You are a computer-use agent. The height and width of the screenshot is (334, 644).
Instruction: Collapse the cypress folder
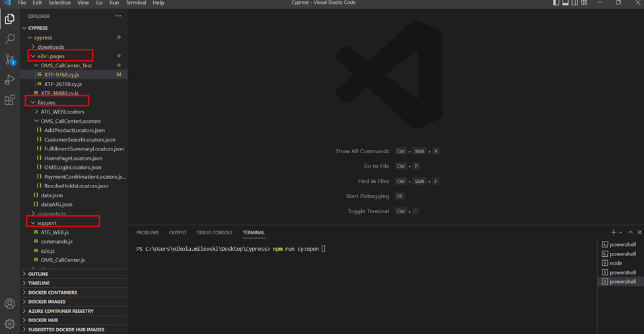pos(74,38)
